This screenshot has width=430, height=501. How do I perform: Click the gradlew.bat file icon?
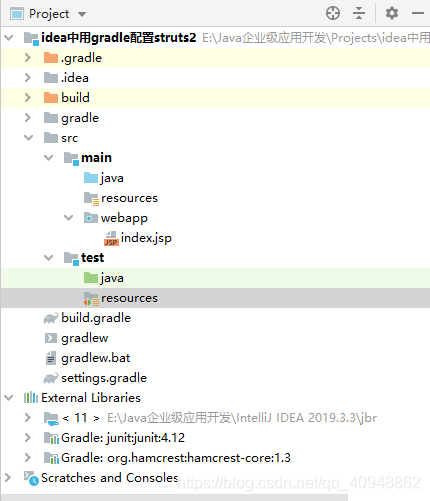point(51,358)
